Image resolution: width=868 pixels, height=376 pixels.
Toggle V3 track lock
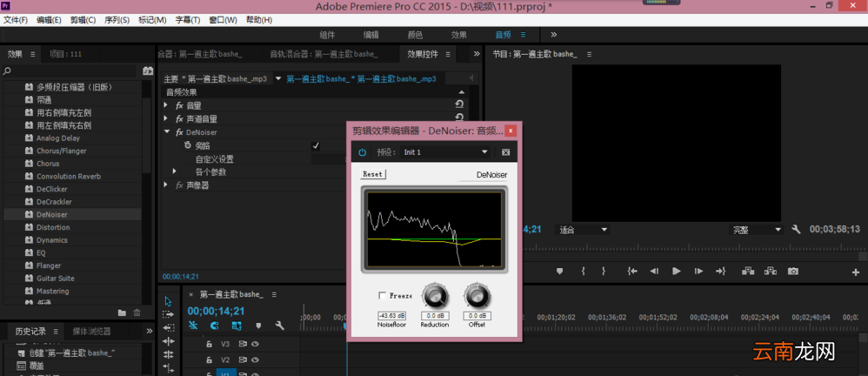pyautogui.click(x=209, y=344)
